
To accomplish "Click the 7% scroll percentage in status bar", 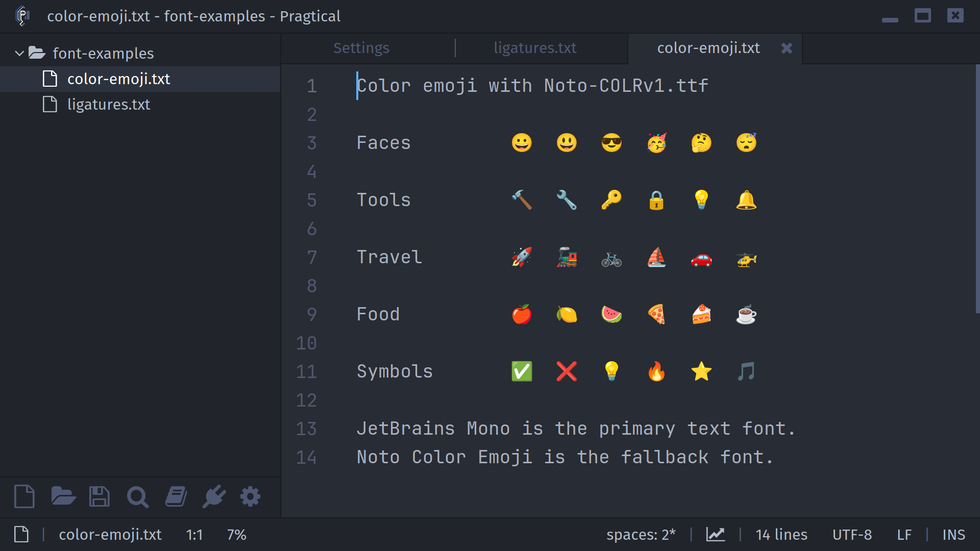I will point(237,534).
